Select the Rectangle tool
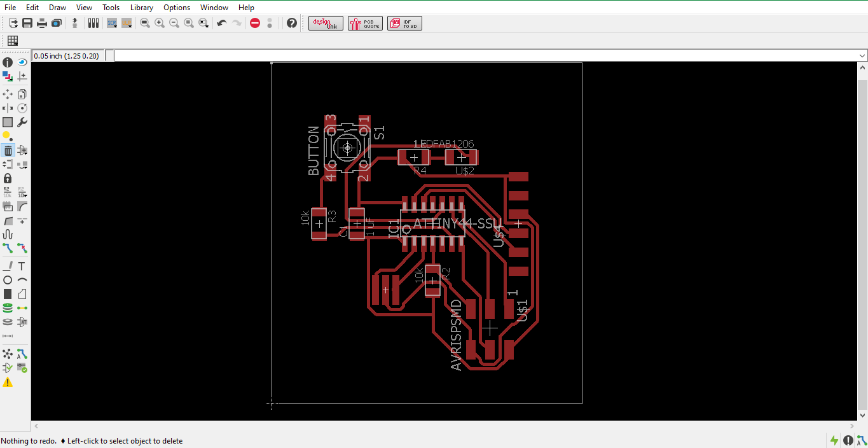 point(8,294)
